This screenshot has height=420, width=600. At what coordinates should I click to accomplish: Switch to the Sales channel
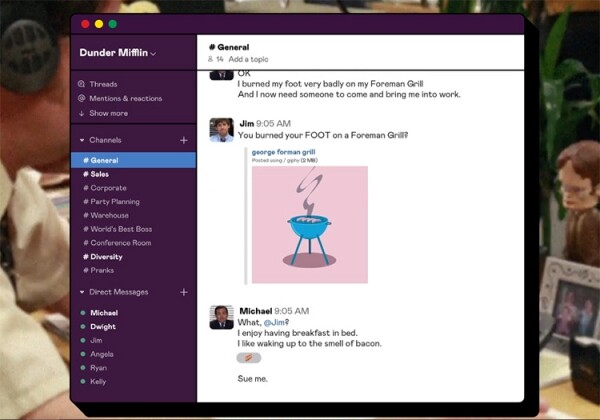pyautogui.click(x=99, y=174)
